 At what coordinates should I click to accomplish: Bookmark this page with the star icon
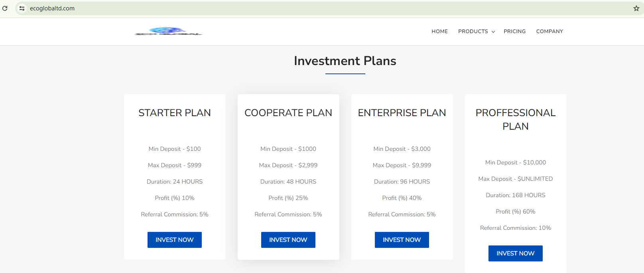636,8
